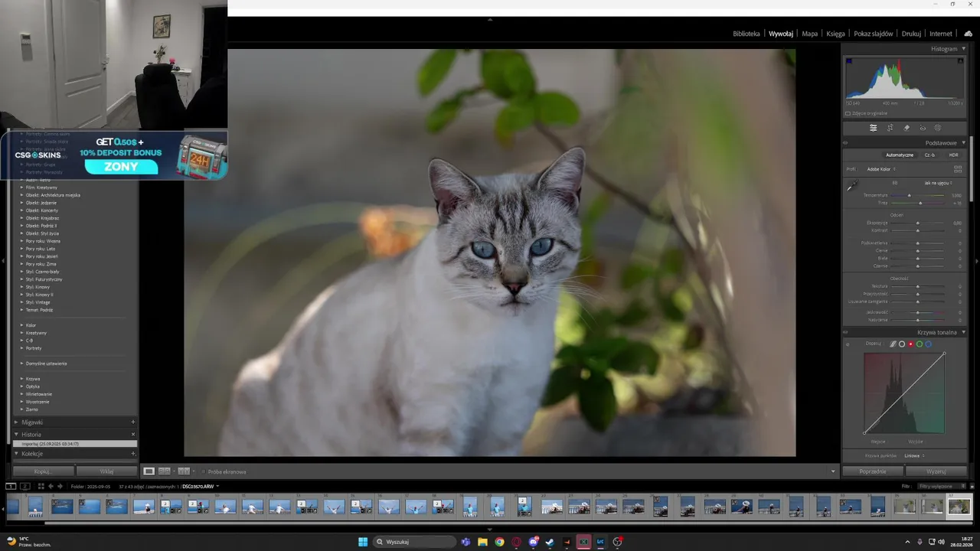
Task: Select the red curve channel
Action: pos(910,344)
